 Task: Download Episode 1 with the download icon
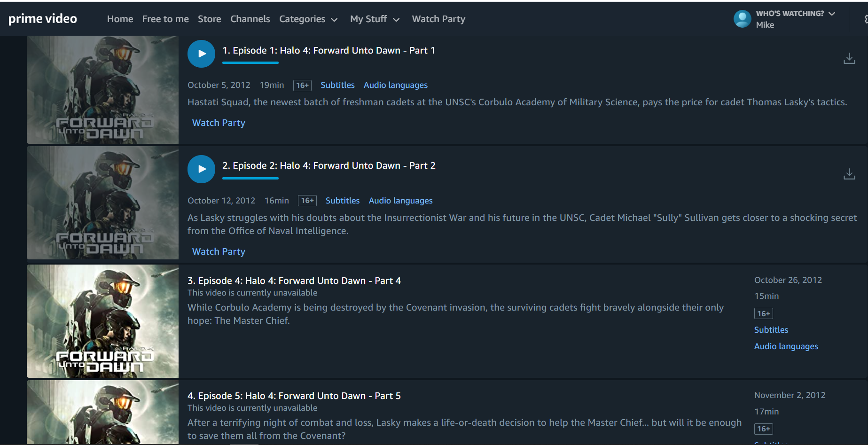tap(849, 58)
